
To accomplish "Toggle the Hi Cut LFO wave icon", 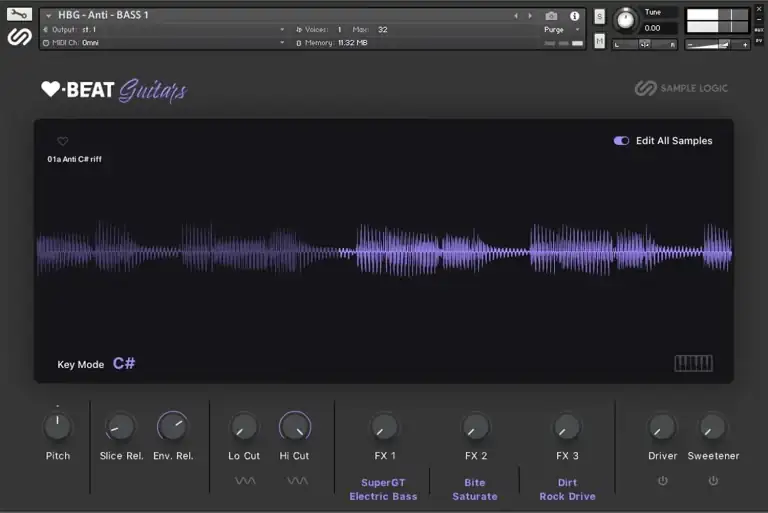I will point(297,481).
